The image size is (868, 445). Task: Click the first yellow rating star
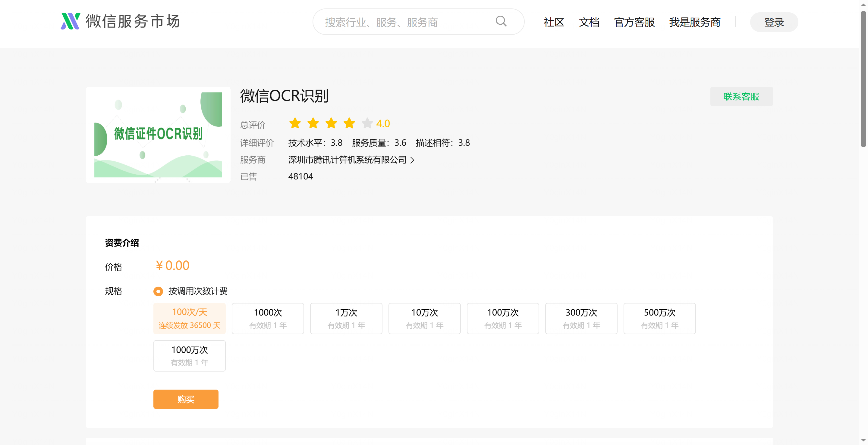coord(295,123)
